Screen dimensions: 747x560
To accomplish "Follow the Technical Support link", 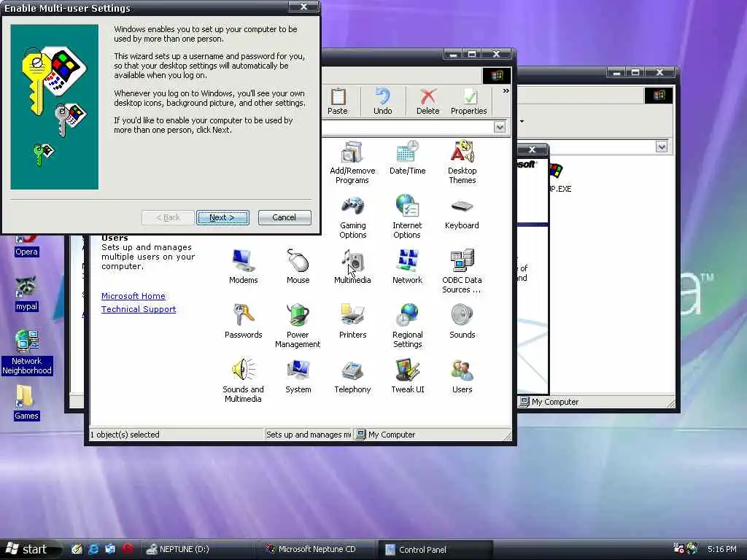I will click(x=139, y=309).
